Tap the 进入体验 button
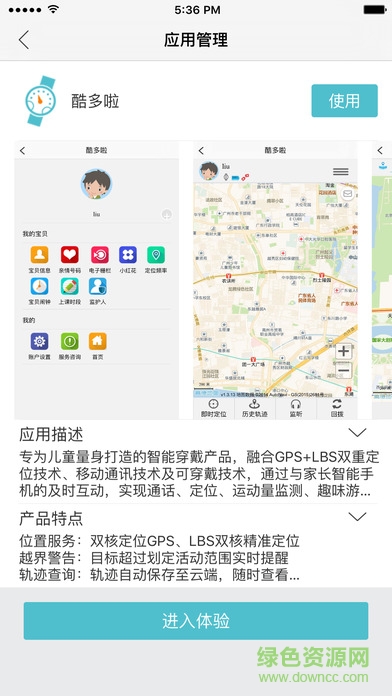 (x=196, y=621)
